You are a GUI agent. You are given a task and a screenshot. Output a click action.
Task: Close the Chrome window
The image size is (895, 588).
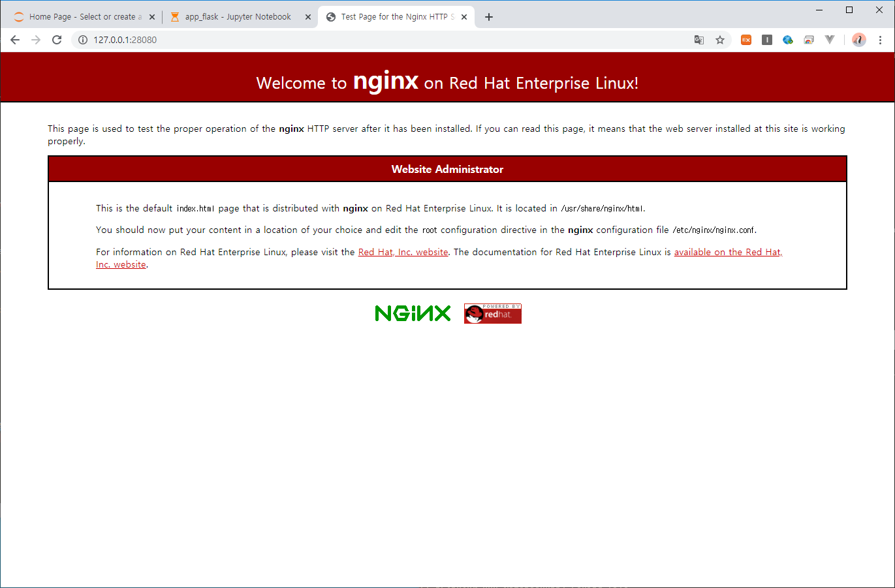point(879,10)
